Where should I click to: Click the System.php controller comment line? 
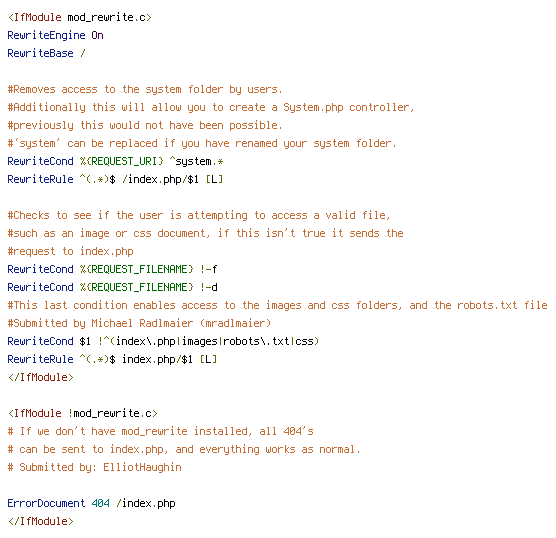tap(211, 107)
